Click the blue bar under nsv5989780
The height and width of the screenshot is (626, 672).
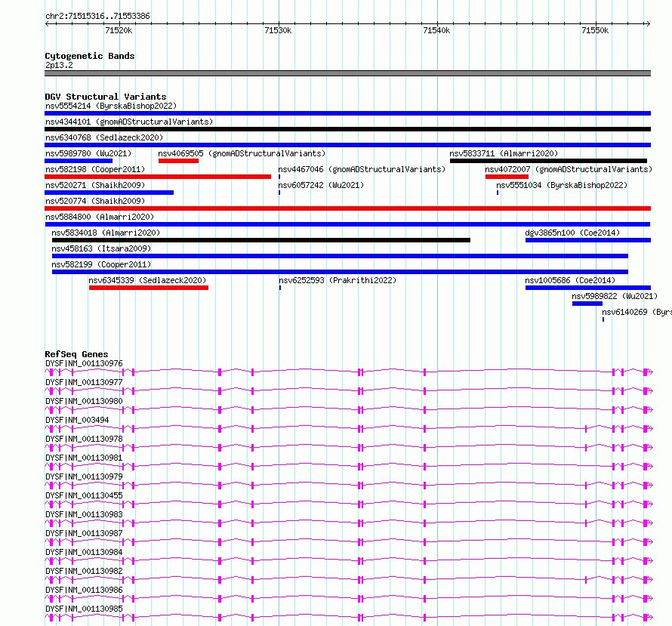pyautogui.click(x=79, y=161)
